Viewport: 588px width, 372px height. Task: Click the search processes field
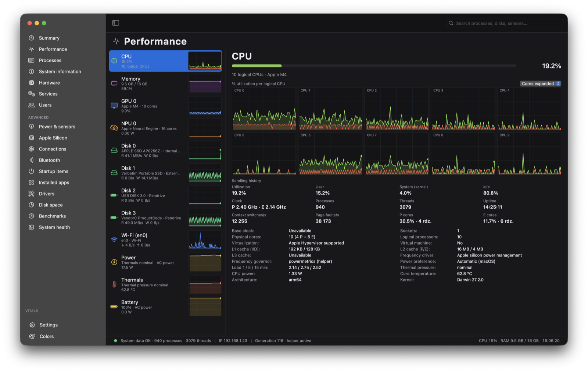coord(505,23)
